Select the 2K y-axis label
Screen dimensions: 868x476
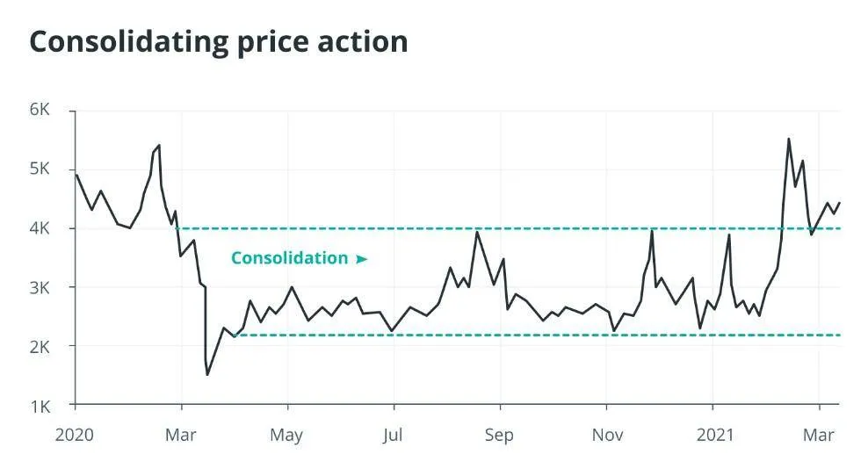(40, 347)
